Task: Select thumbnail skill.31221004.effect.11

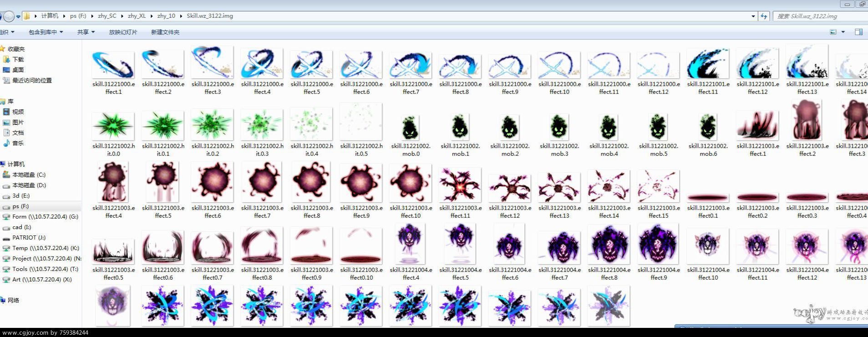Action: (x=758, y=247)
